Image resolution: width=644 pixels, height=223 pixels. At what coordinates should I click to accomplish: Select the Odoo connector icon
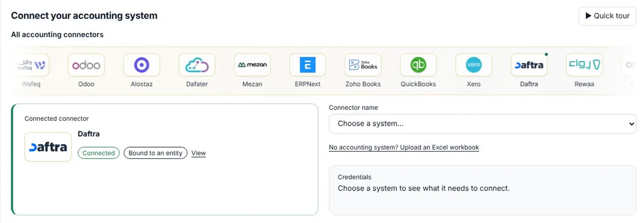(x=86, y=65)
